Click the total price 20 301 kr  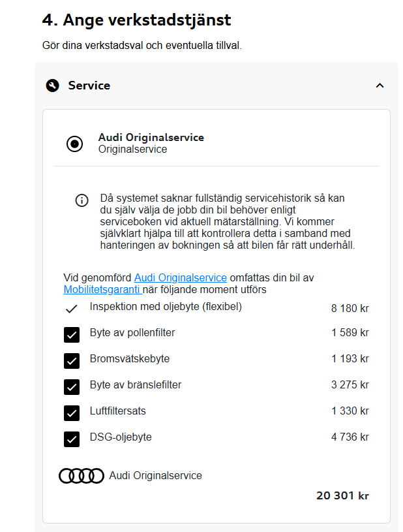[342, 495]
